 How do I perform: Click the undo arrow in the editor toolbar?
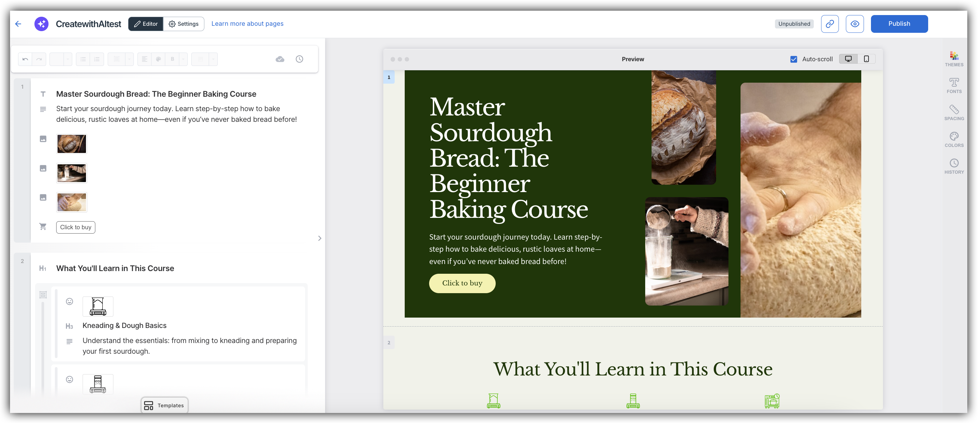[x=25, y=59]
